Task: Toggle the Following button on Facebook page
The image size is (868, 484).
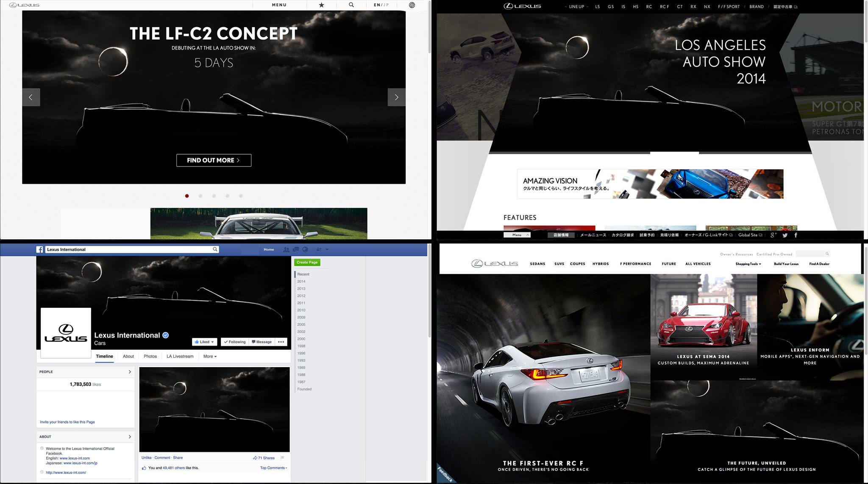Action: [x=235, y=342]
